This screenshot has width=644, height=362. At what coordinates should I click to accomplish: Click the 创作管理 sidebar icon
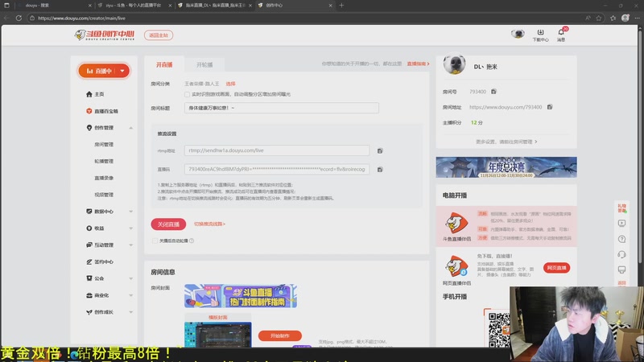(x=89, y=128)
